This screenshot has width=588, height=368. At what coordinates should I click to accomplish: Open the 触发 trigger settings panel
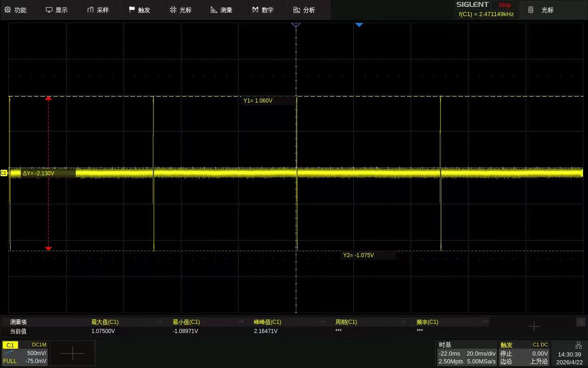pos(524,353)
